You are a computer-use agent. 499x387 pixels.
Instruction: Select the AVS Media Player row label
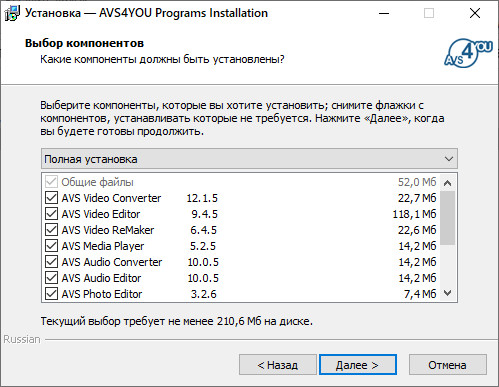pos(103,246)
